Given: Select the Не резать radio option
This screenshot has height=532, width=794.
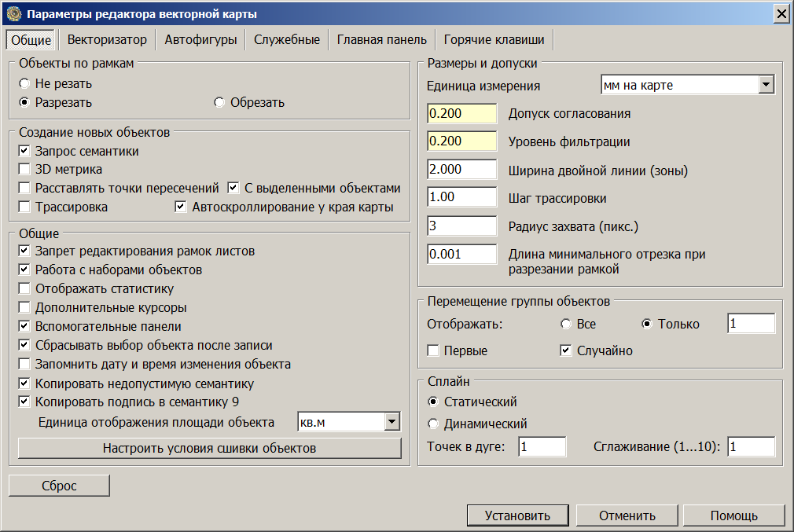Looking at the screenshot, I should (x=25, y=83).
